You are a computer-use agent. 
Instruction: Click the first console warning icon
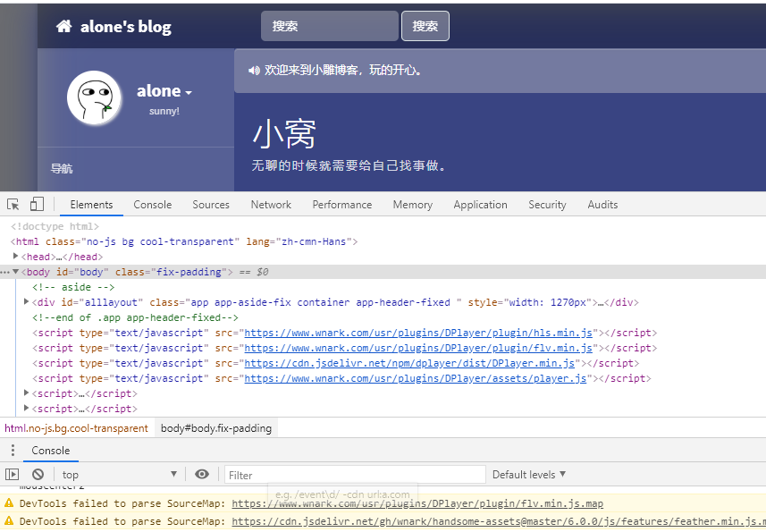click(9, 504)
